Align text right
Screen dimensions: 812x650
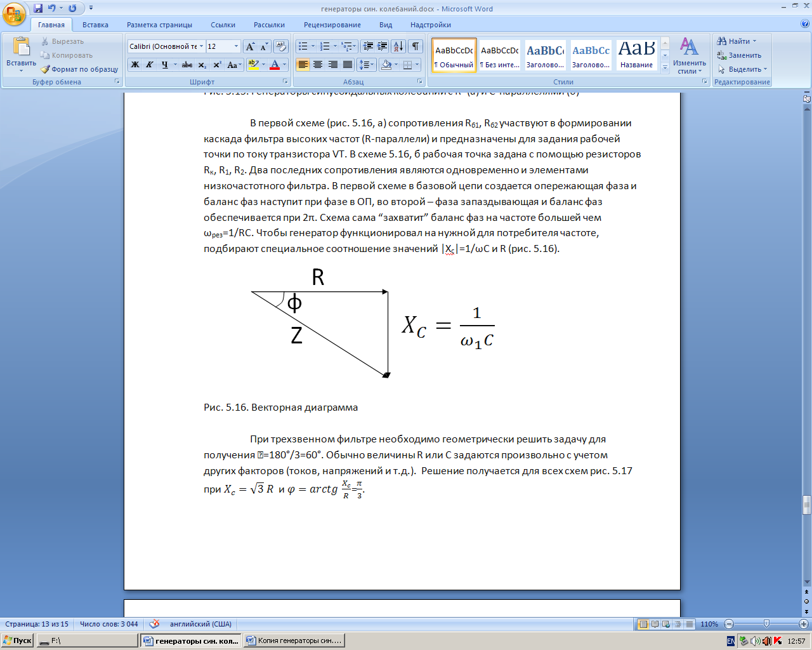pos(332,65)
